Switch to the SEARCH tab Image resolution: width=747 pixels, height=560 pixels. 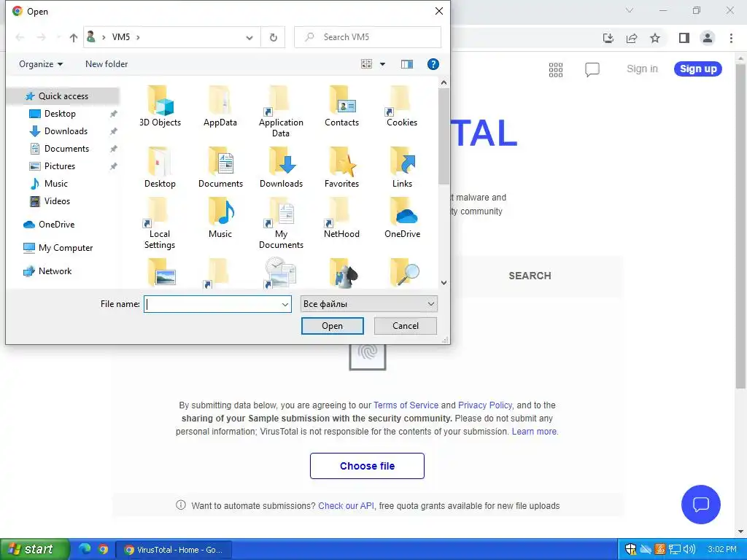tap(530, 276)
